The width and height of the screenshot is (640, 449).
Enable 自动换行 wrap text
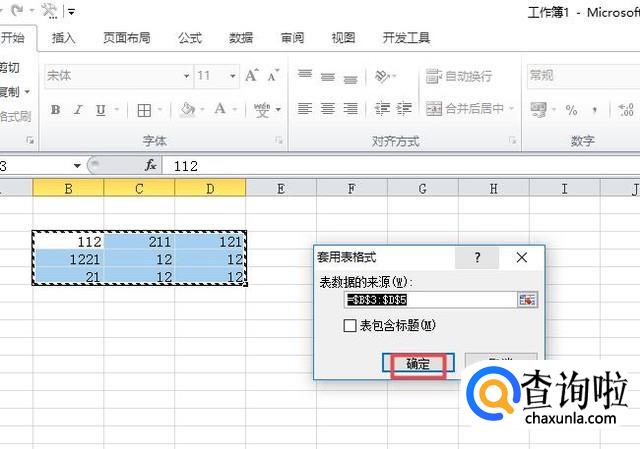(x=458, y=76)
